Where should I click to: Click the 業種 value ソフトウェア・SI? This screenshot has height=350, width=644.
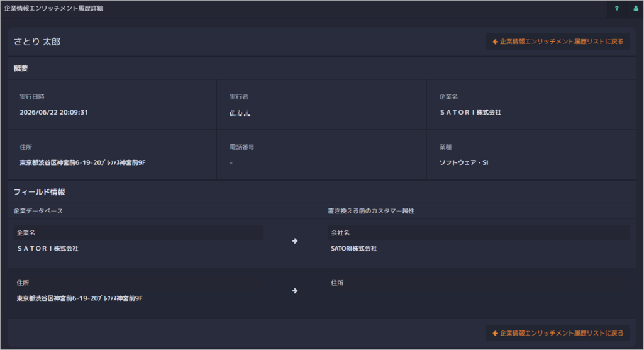pyautogui.click(x=464, y=162)
